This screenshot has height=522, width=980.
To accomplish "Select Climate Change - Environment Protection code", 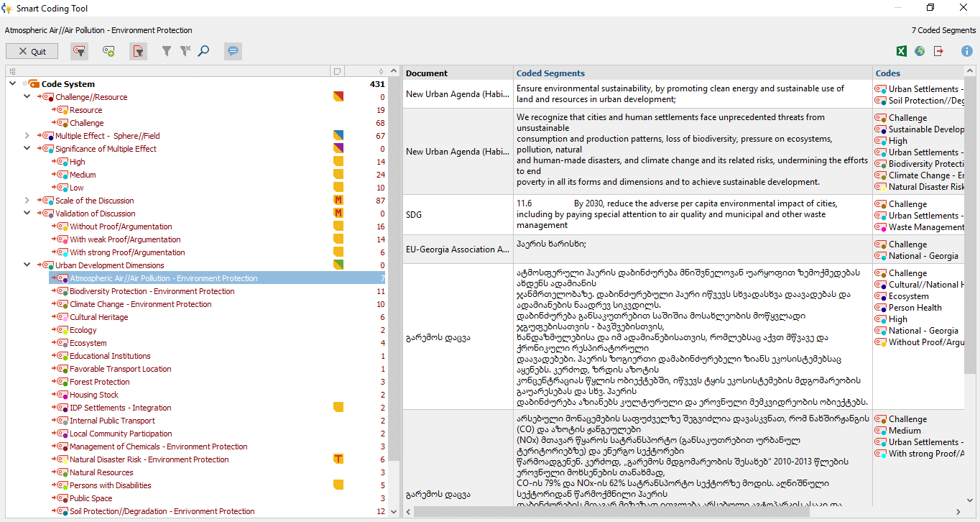I will click(141, 304).
